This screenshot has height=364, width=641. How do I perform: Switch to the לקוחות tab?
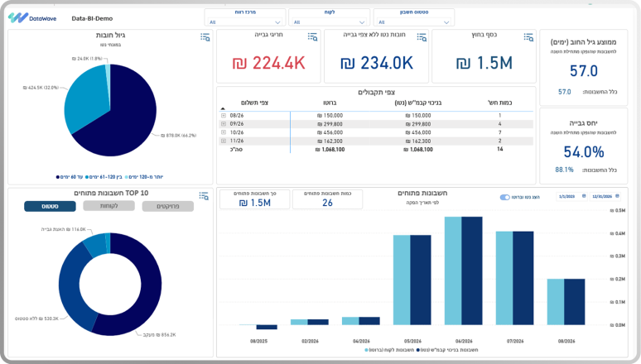point(108,206)
